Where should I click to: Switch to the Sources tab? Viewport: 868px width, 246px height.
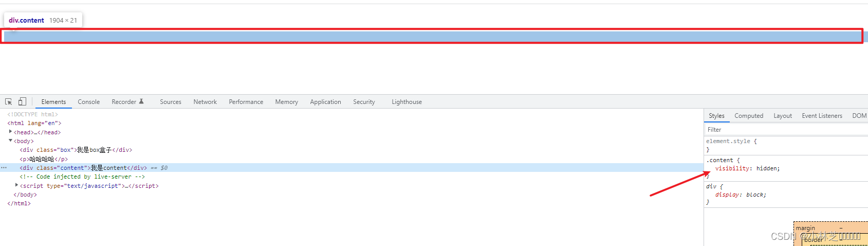(x=171, y=102)
